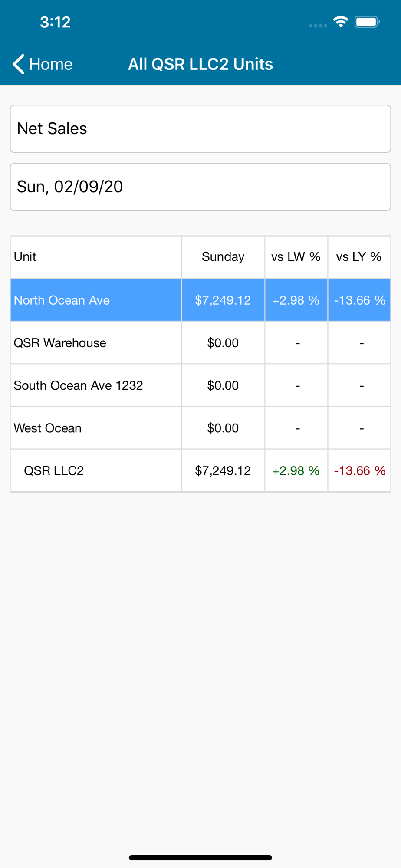Tap red -13.66 % in QSR LLC2 row
401x868 pixels.
coord(360,471)
